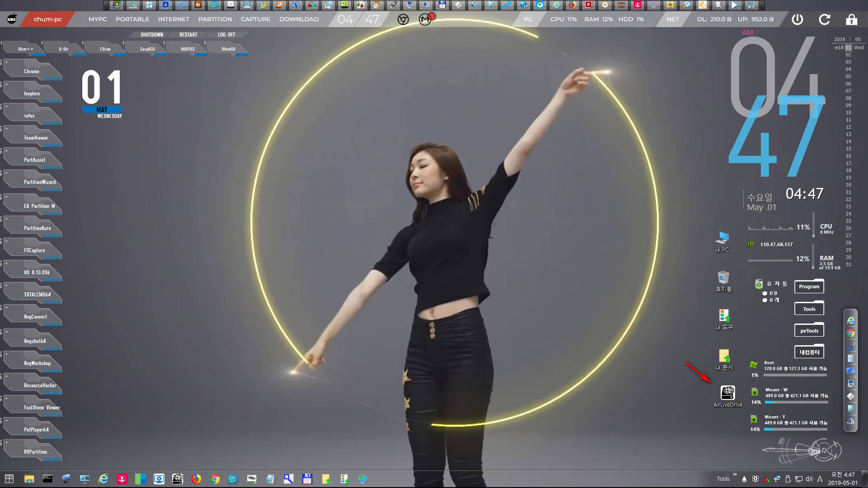Open the UltraISO shortcut tab
868x488 pixels.
click(228, 49)
